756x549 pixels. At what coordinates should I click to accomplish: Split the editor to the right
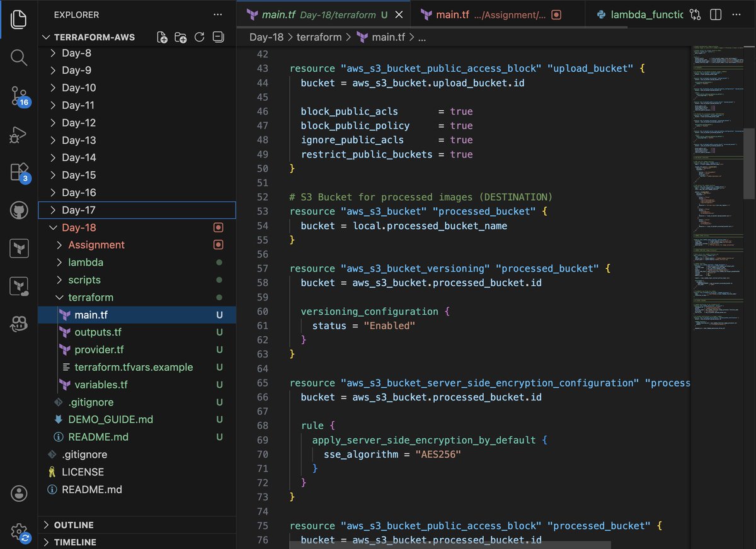coord(715,14)
